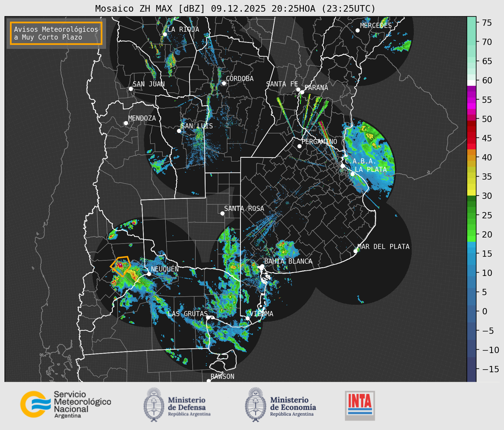Click the Avisos Meteorológicos legend box
504x430 pixels.
[56, 33]
